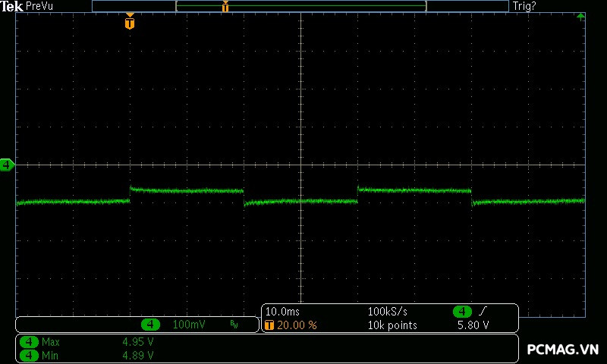This screenshot has height=364, width=607.
Task: Click the 10.0ms timebase readout
Action: tap(281, 312)
